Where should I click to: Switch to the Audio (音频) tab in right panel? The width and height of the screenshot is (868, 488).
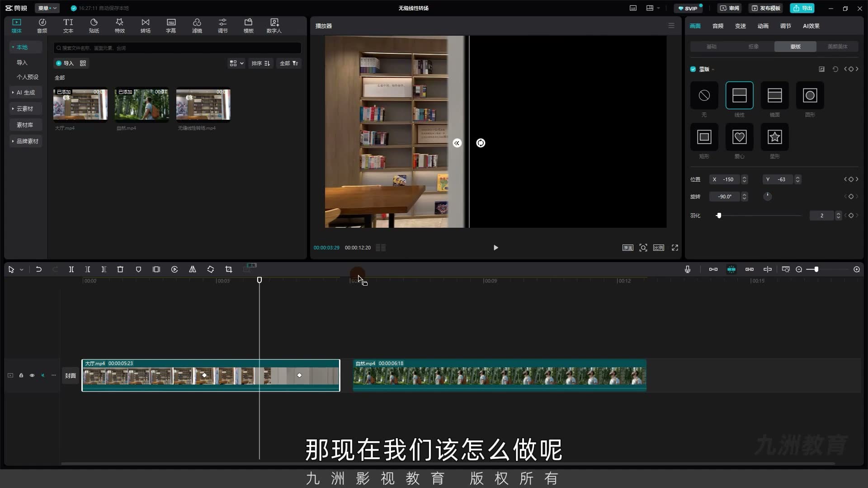click(x=718, y=26)
